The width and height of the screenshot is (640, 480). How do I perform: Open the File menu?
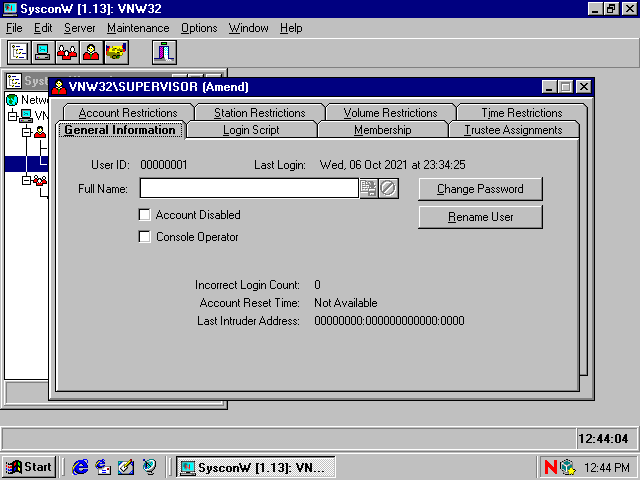14,28
